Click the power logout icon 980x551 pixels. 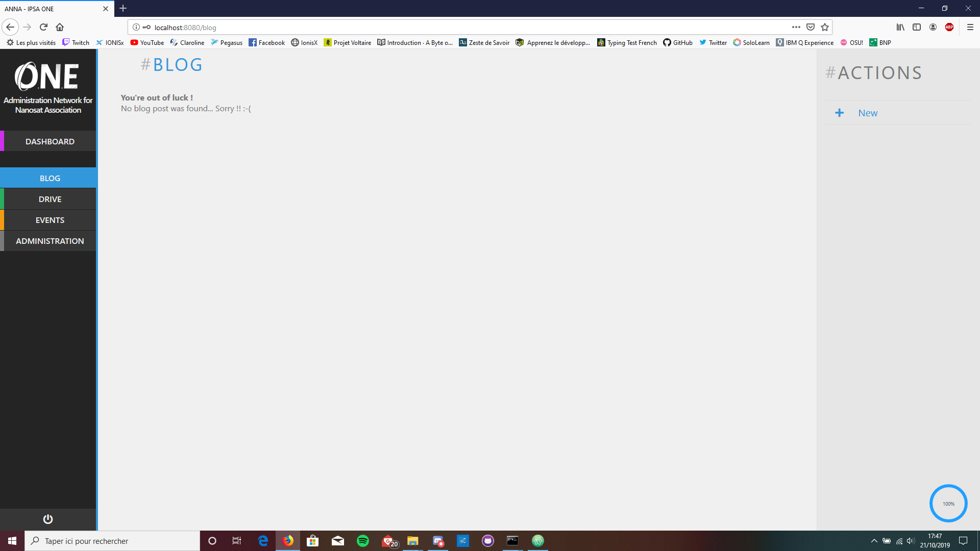[48, 519]
